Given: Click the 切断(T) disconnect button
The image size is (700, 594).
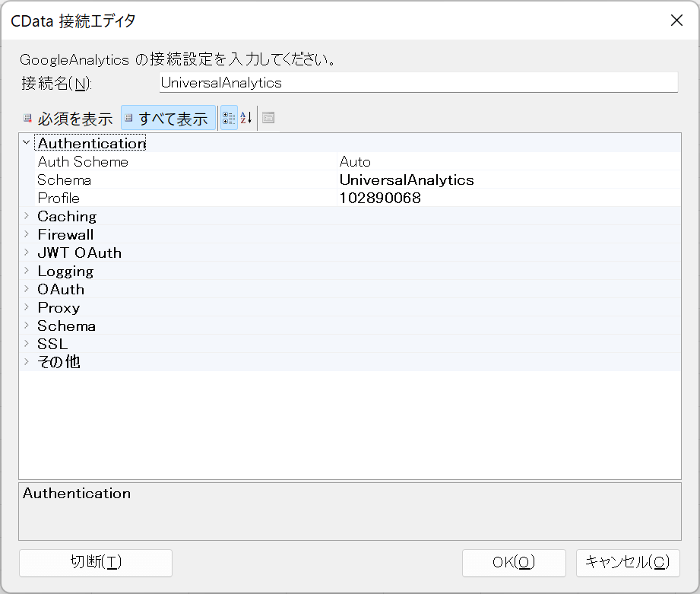Looking at the screenshot, I should click(x=96, y=563).
